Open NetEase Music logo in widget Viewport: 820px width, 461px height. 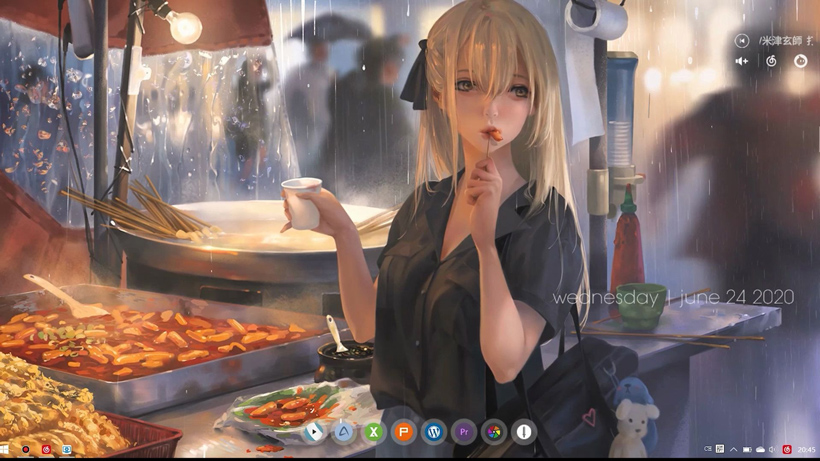(x=771, y=61)
